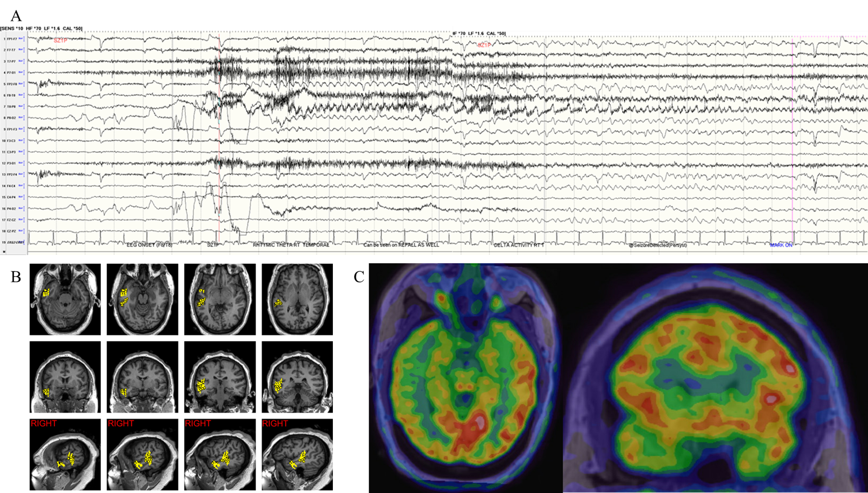
Task: Select the P8-O2 channel label
Action: (x=11, y=118)
